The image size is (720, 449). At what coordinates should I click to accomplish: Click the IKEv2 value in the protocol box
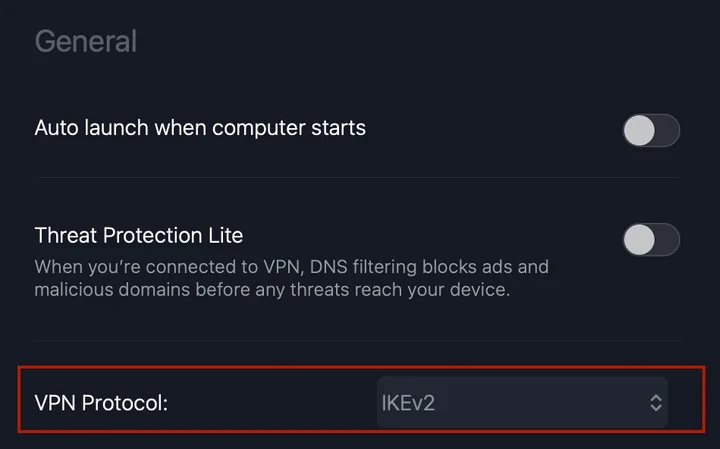click(408, 403)
